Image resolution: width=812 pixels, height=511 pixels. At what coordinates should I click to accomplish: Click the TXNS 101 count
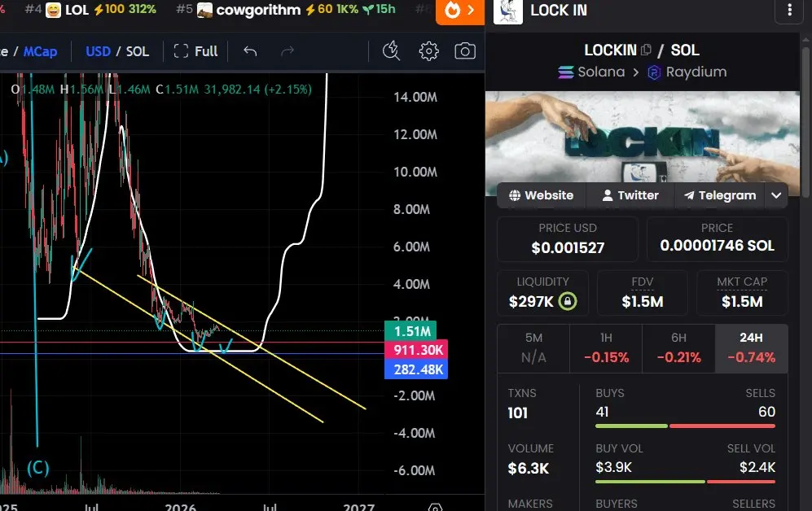point(518,413)
